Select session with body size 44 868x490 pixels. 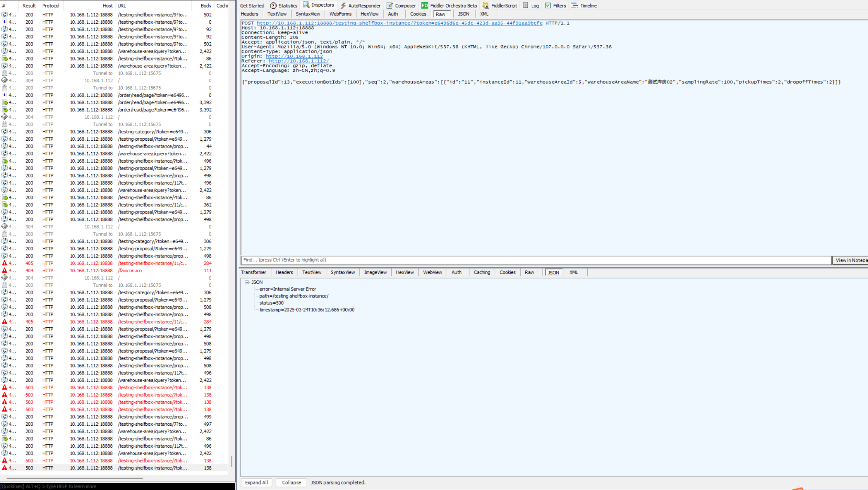pos(114,146)
